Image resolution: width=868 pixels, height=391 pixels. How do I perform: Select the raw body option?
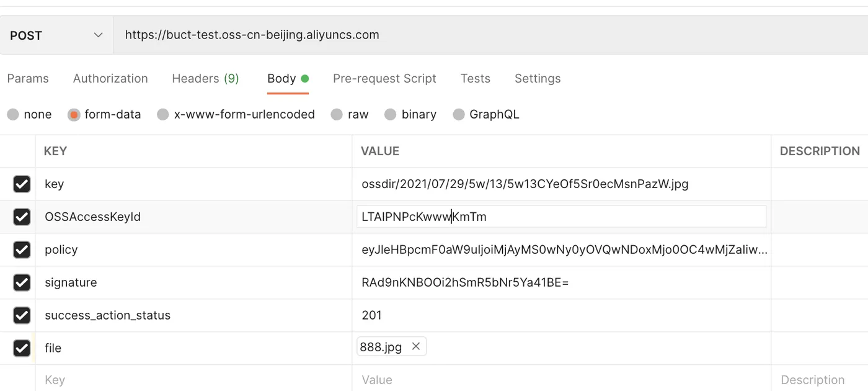pos(337,115)
